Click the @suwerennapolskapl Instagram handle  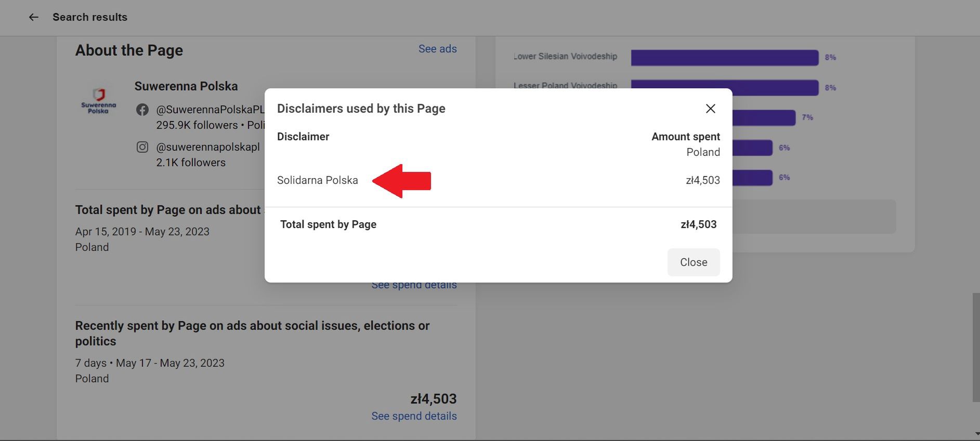[x=208, y=147]
